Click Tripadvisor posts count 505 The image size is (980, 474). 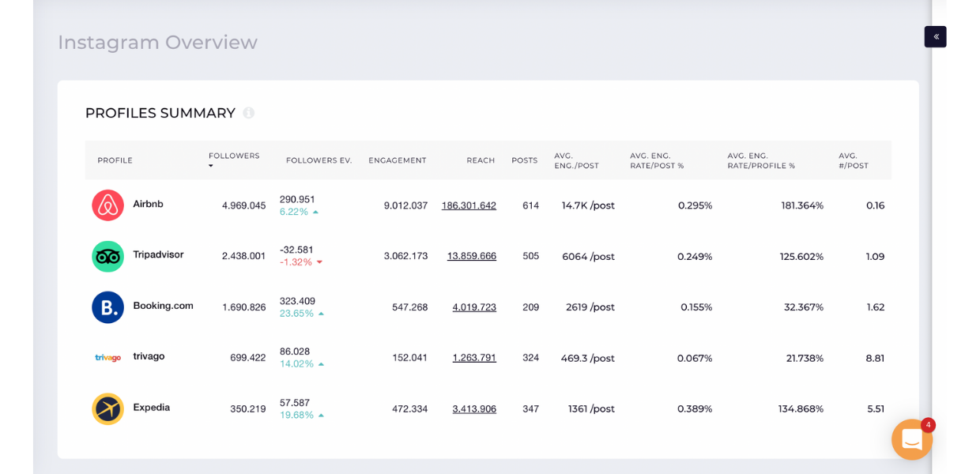tap(530, 256)
